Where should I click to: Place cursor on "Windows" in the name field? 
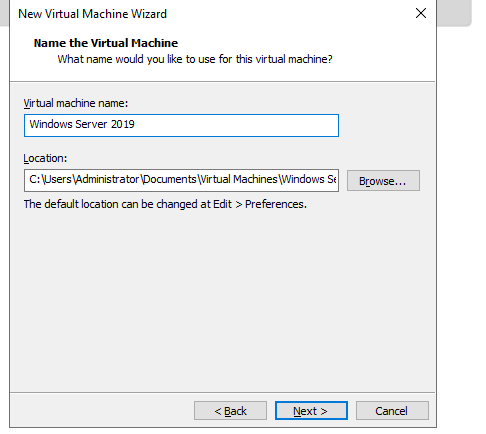coord(51,124)
